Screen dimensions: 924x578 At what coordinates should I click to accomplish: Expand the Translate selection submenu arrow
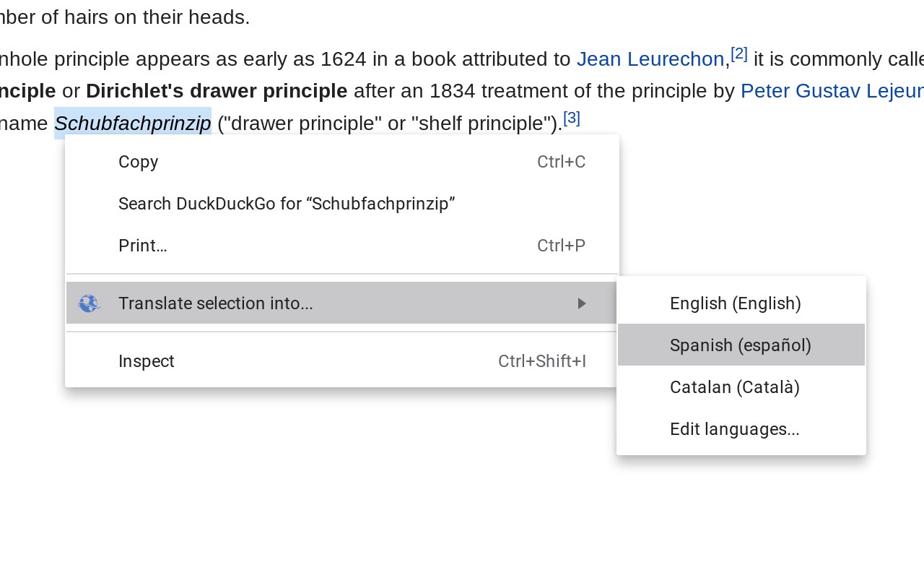click(582, 303)
